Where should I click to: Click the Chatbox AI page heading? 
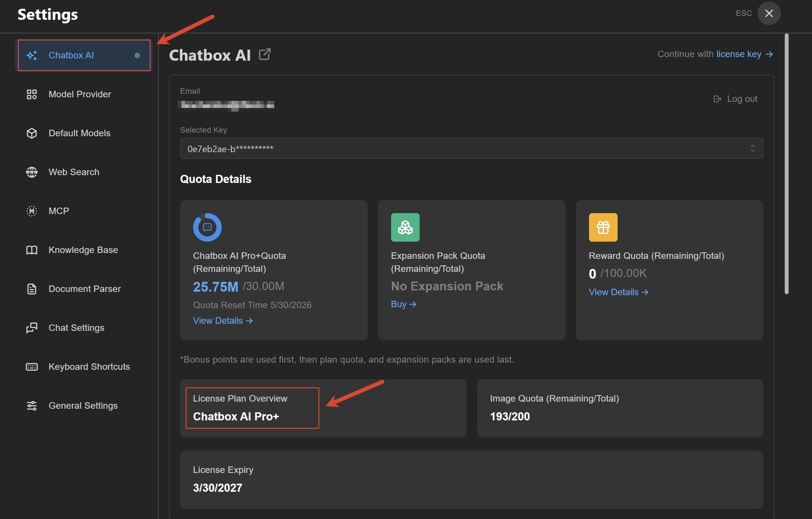(210, 55)
